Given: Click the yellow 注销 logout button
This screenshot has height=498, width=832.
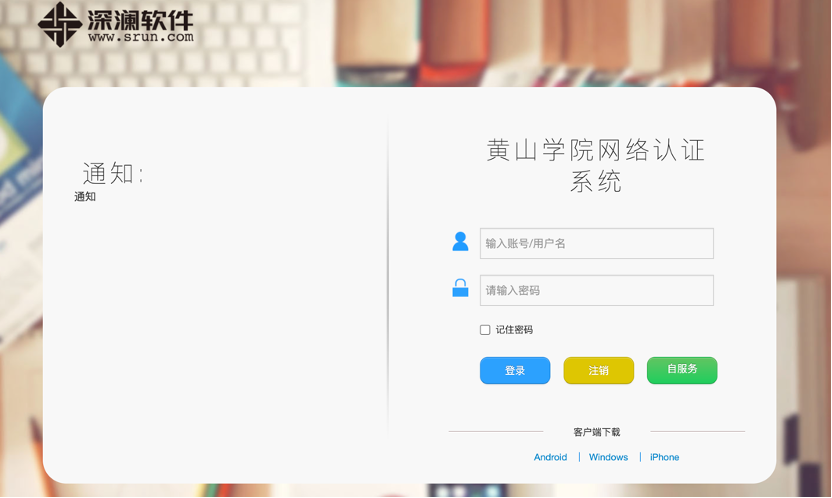Looking at the screenshot, I should (x=599, y=370).
